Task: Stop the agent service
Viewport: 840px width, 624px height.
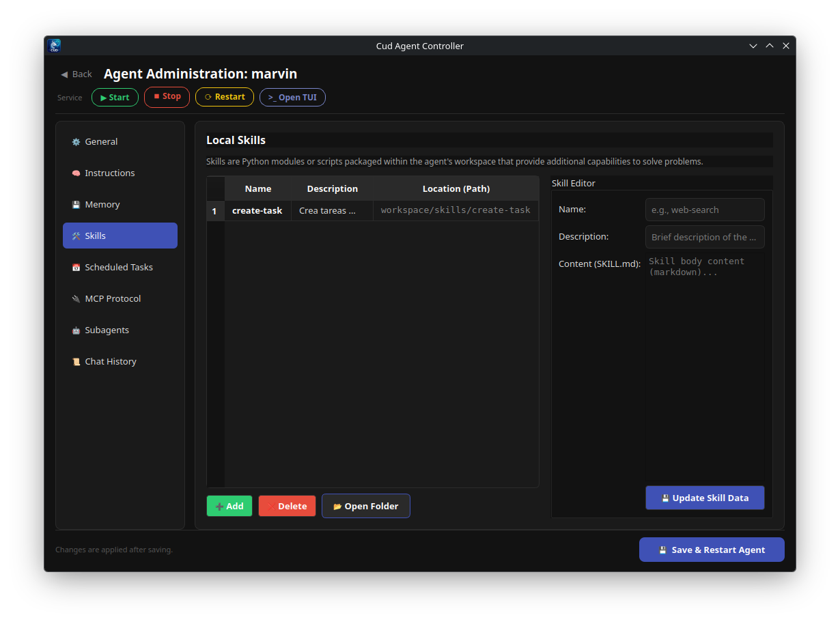Action: [x=167, y=96]
